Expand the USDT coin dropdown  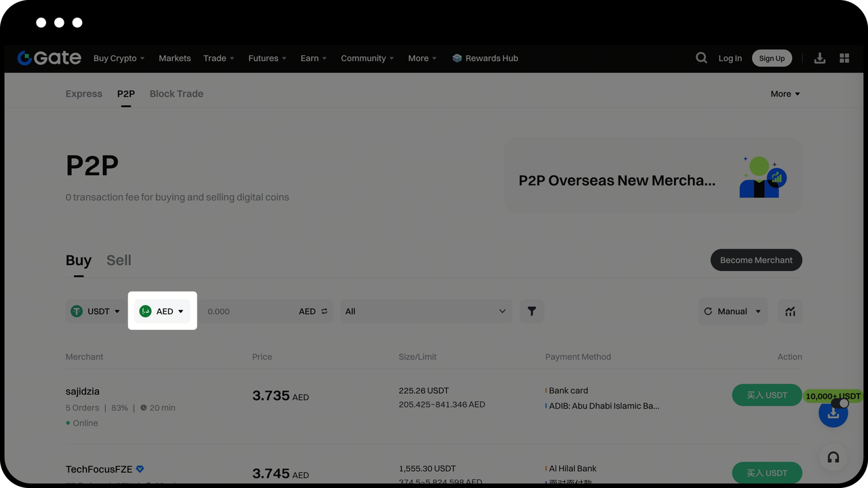[96, 311]
